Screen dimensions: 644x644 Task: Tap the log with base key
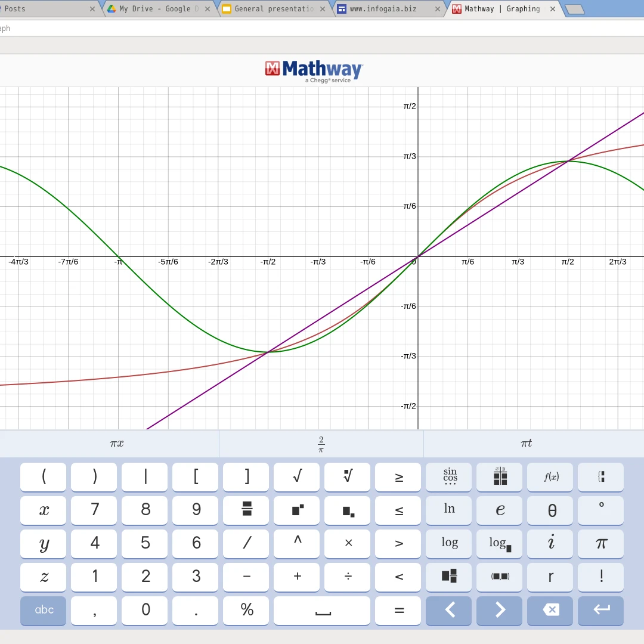[x=500, y=544]
